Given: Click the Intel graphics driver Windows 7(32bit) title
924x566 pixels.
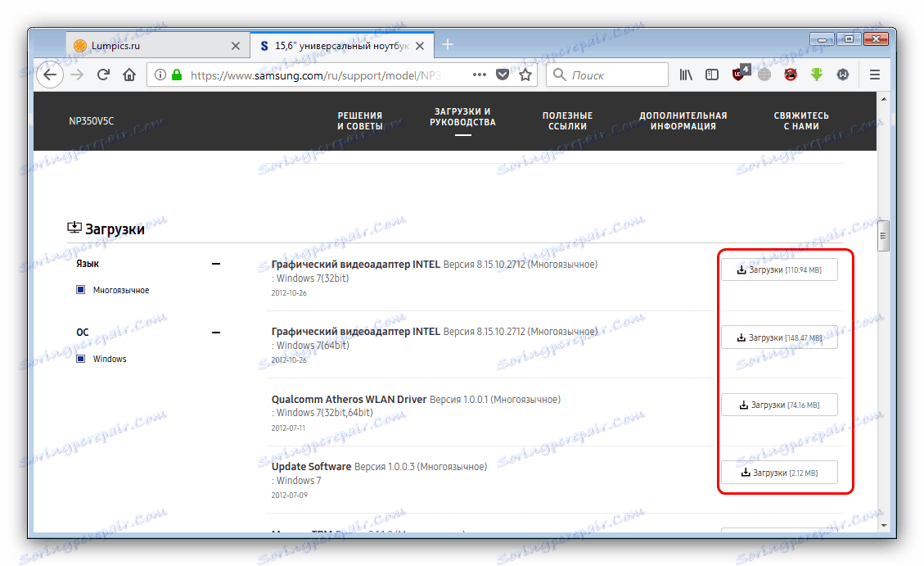Looking at the screenshot, I should (355, 264).
